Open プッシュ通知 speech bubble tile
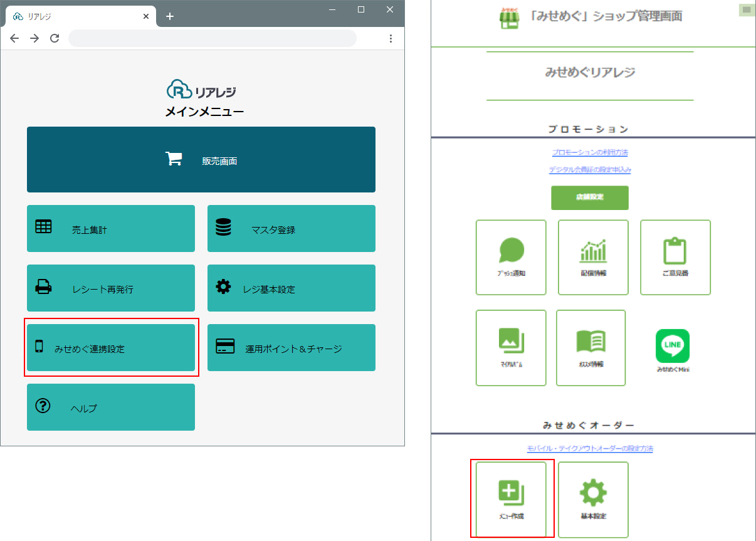Viewport: 756px width, 541px height. point(511,257)
